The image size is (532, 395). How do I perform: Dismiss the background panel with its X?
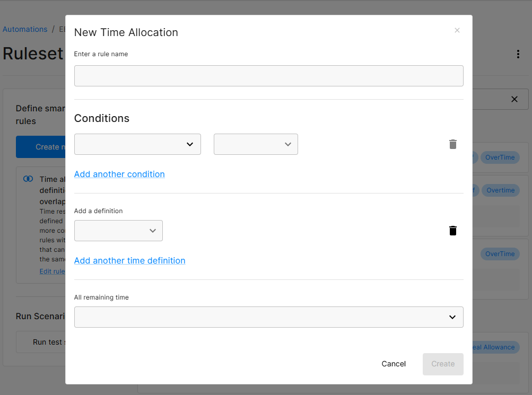pos(514,99)
